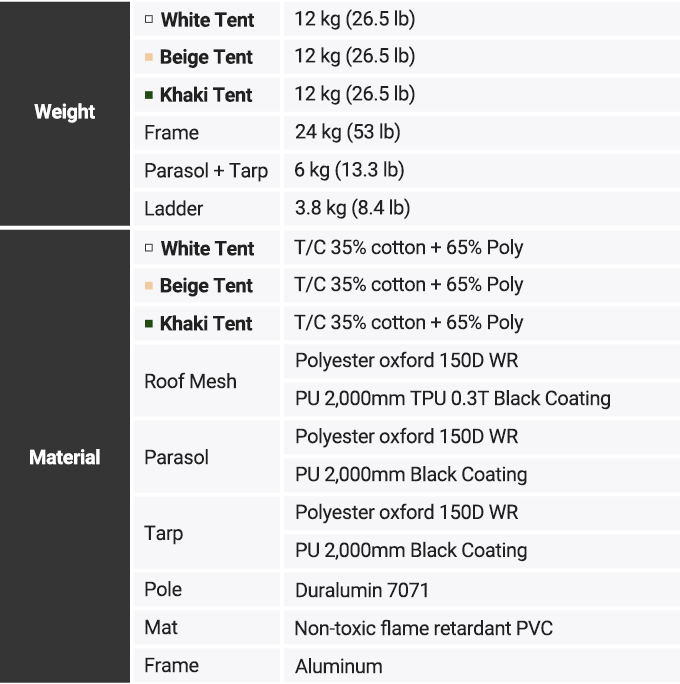Click the 3.8 kg (8.4 lb) ladder weight

352,208
